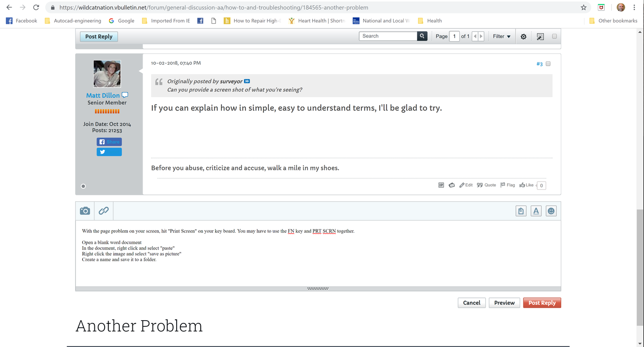Expand the multi-quote arrow beside surveyor
The width and height of the screenshot is (644, 347).
pyautogui.click(x=247, y=81)
